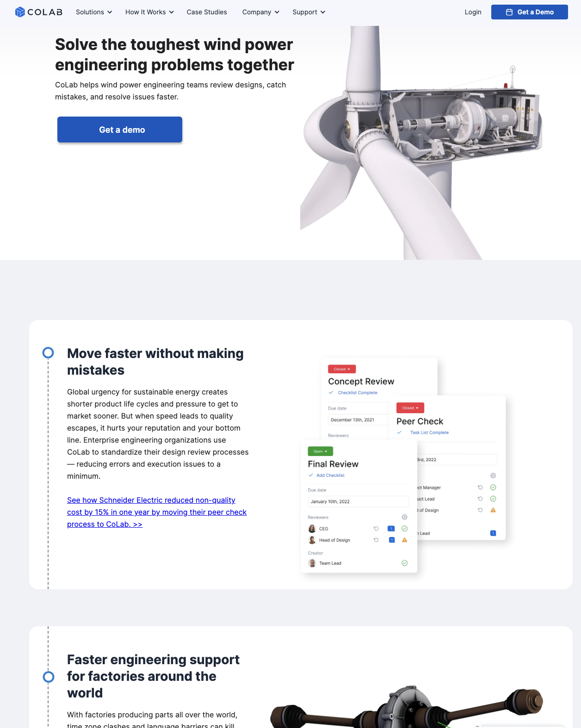
Task: Expand the Solutions dropdown menu
Action: click(94, 12)
